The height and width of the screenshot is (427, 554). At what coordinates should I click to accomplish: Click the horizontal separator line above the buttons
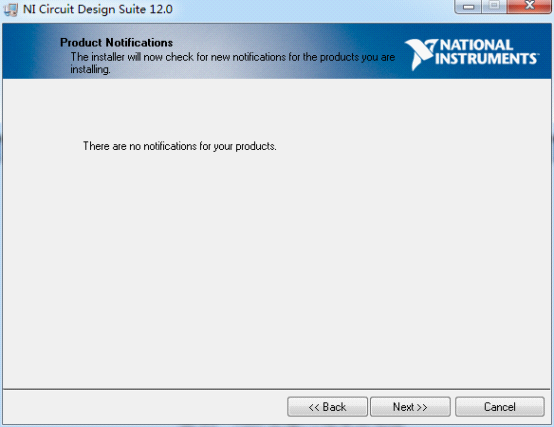coord(277,390)
